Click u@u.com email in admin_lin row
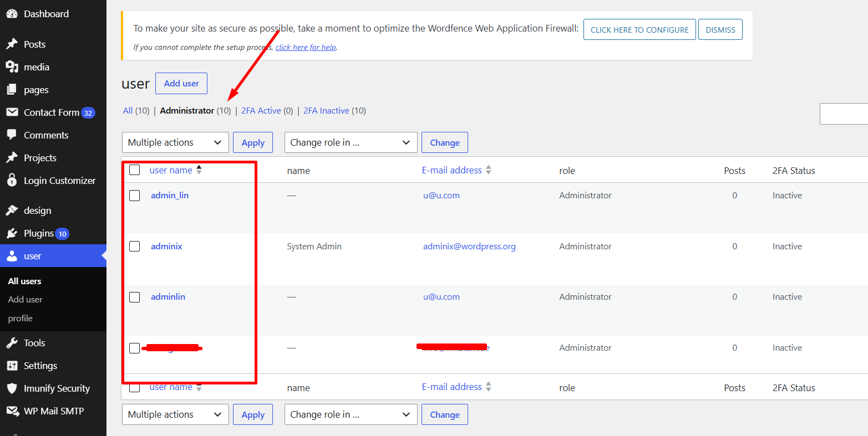The width and height of the screenshot is (868, 436). tap(441, 196)
